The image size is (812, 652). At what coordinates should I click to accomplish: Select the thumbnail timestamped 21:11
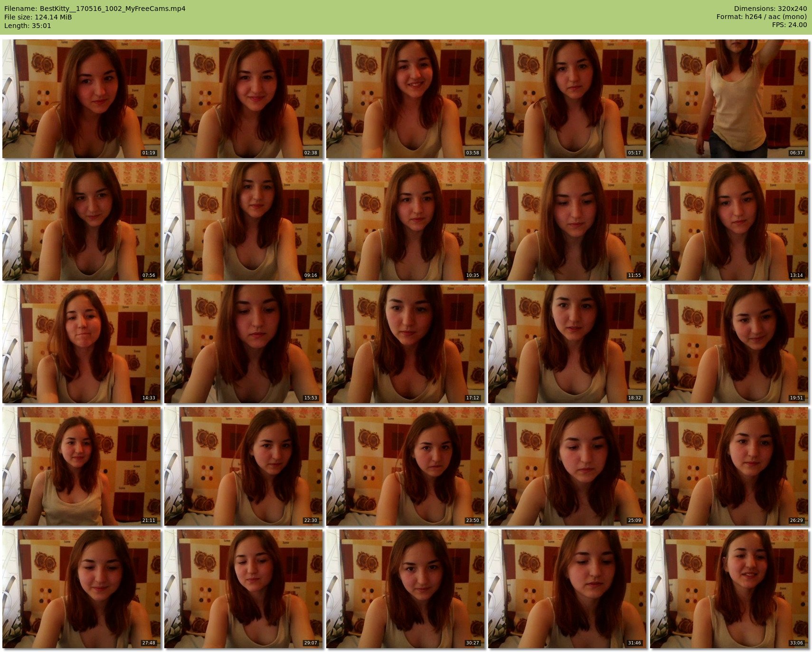click(x=82, y=466)
